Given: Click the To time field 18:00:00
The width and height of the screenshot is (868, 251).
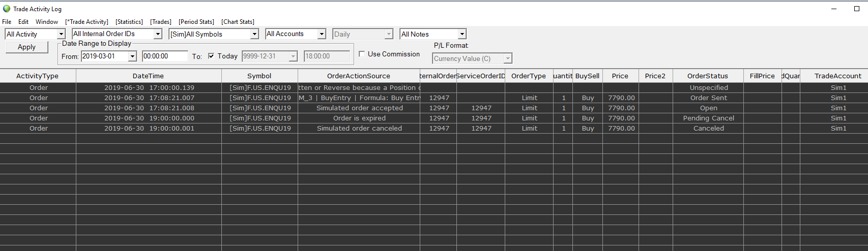Looking at the screenshot, I should 327,56.
